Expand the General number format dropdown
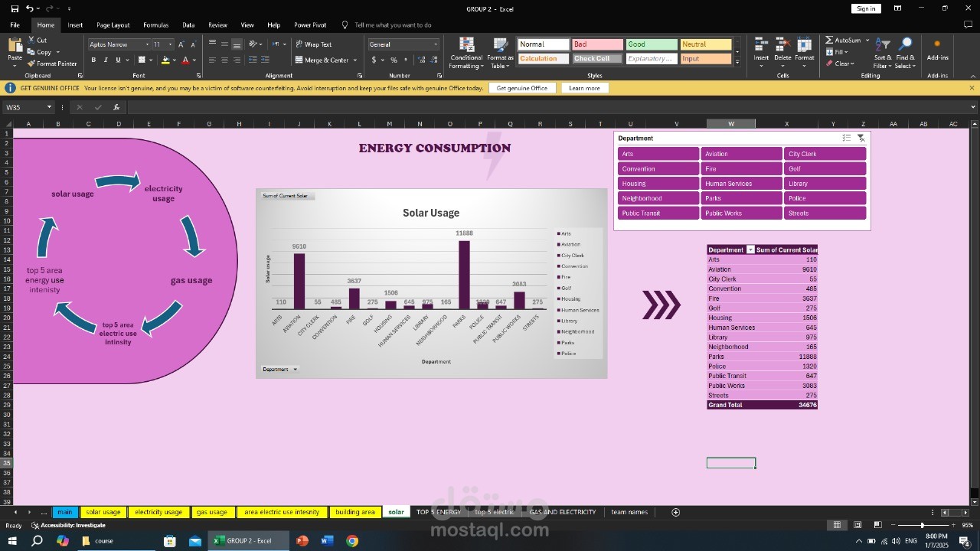This screenshot has height=551, width=980. point(436,44)
